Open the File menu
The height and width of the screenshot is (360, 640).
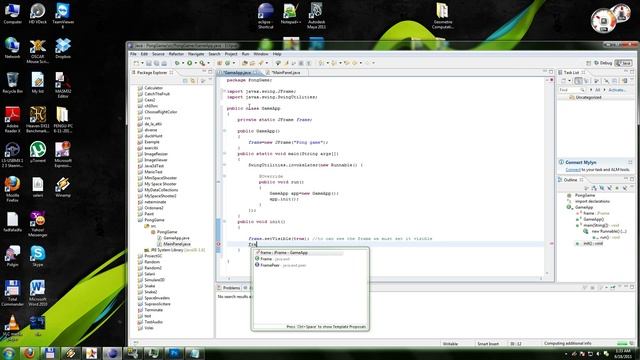click(x=133, y=54)
